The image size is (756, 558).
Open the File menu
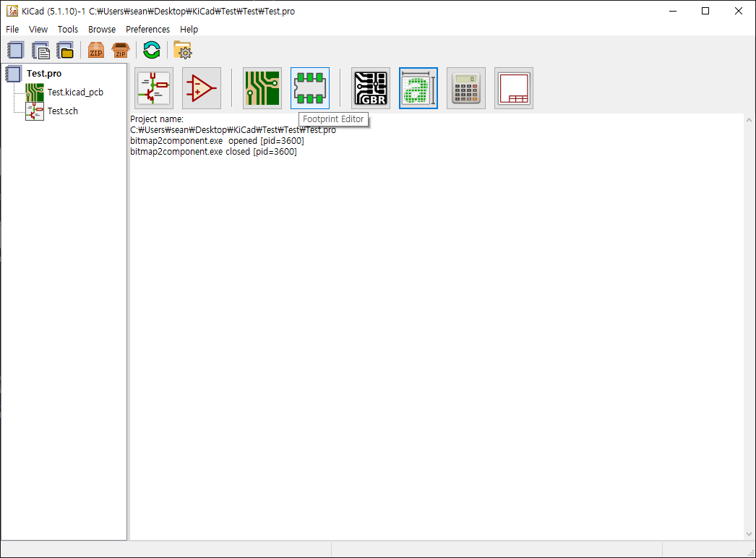point(12,30)
